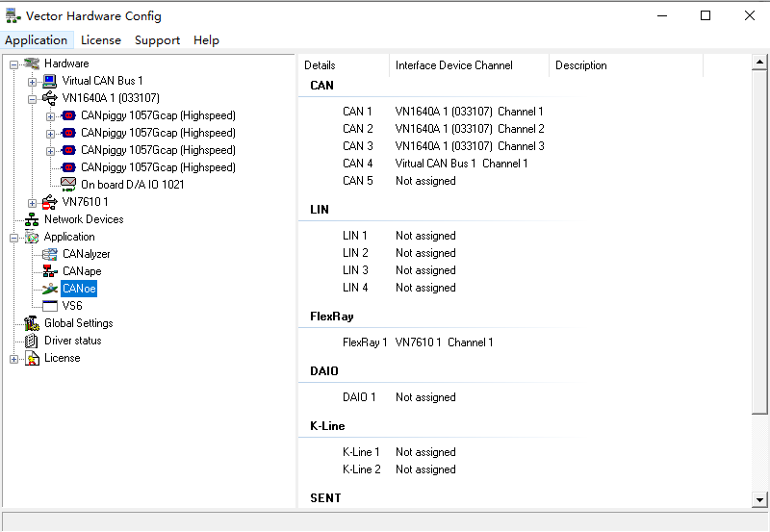Select the CAN 5 Not assigned row

[399, 181]
